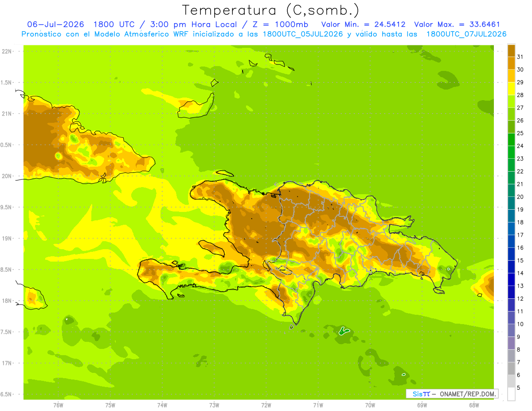Click the "69W" longitude axis label
This screenshot has width=532, height=411.
[422, 405]
